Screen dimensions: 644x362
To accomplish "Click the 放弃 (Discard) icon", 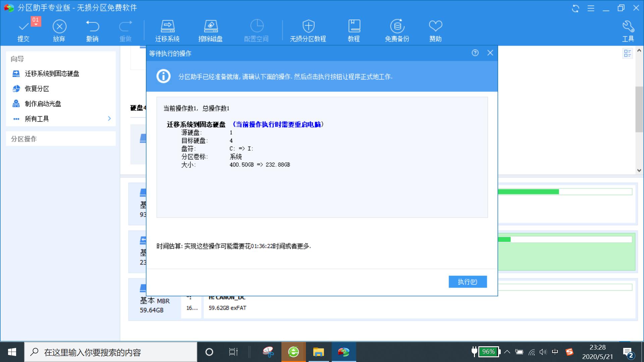I will click(x=59, y=29).
